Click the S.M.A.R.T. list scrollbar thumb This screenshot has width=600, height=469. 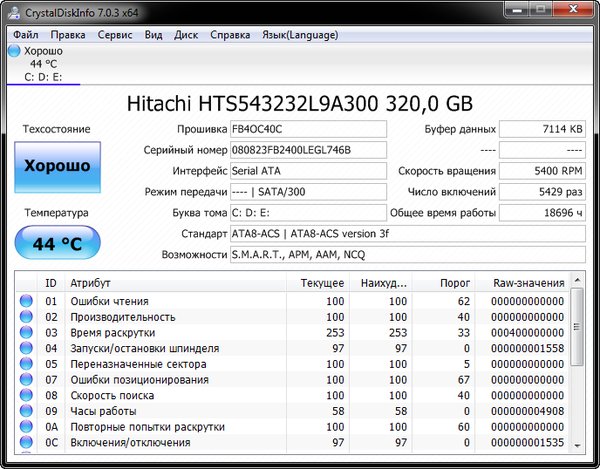pos(577,327)
